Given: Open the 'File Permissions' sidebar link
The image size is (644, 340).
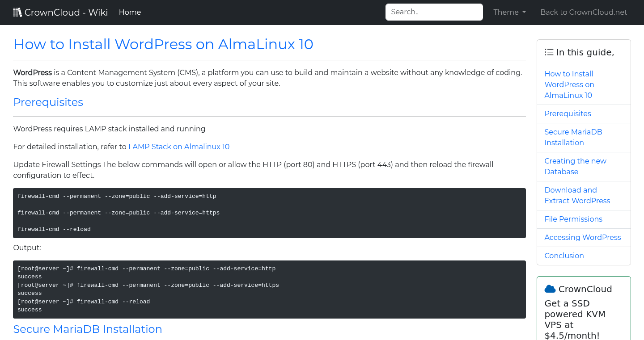Looking at the screenshot, I should [x=573, y=219].
